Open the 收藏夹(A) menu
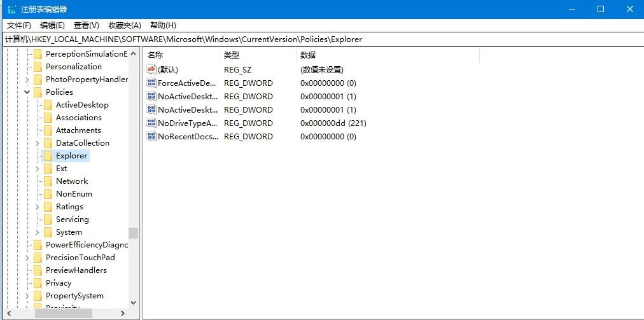The width and height of the screenshot is (644, 320). coord(124,25)
